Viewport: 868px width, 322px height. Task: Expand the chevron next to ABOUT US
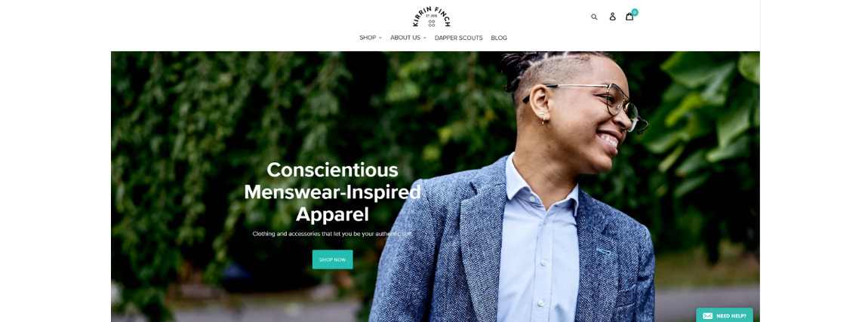[x=425, y=38]
